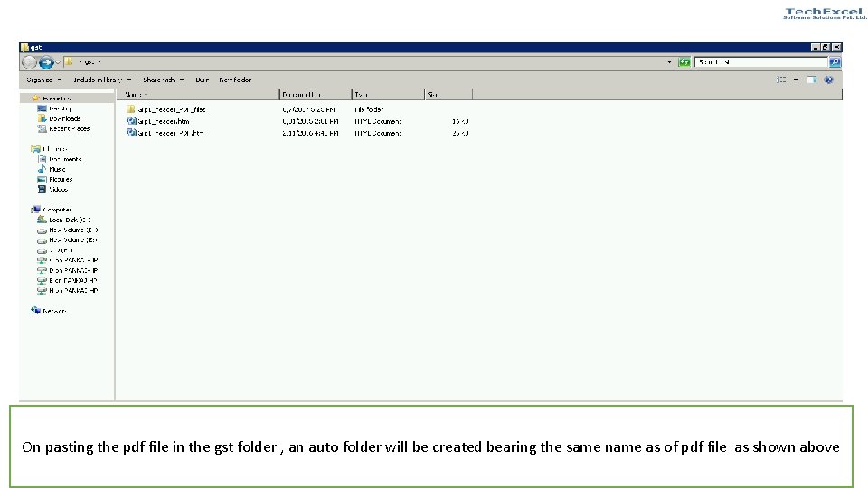Sort by the Size column header
868x488 pixels.
click(448, 95)
